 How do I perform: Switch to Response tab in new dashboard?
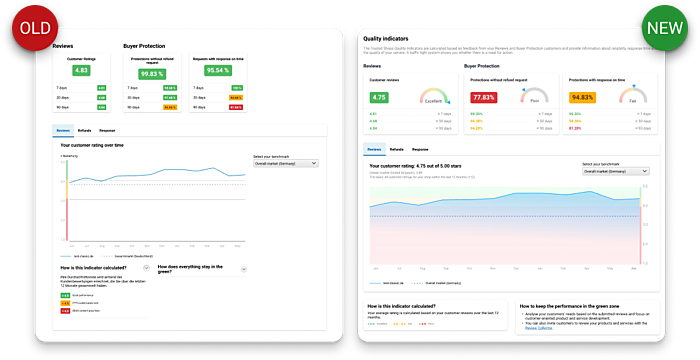pos(420,149)
